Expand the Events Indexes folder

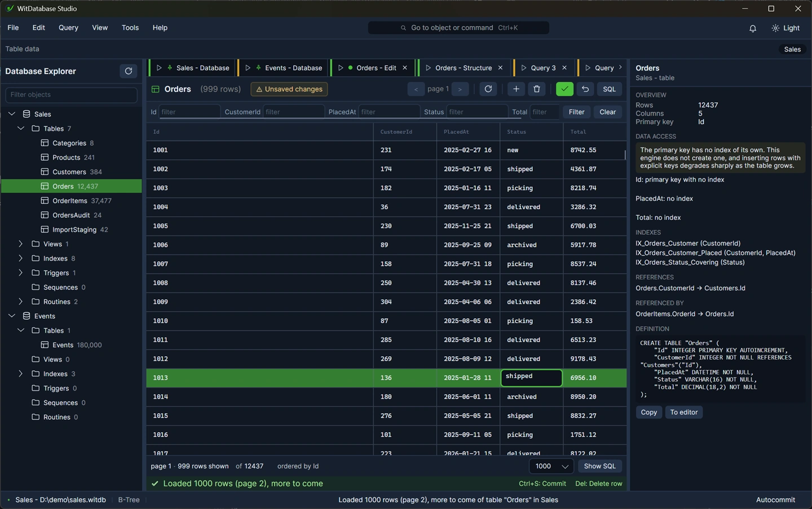(x=21, y=374)
